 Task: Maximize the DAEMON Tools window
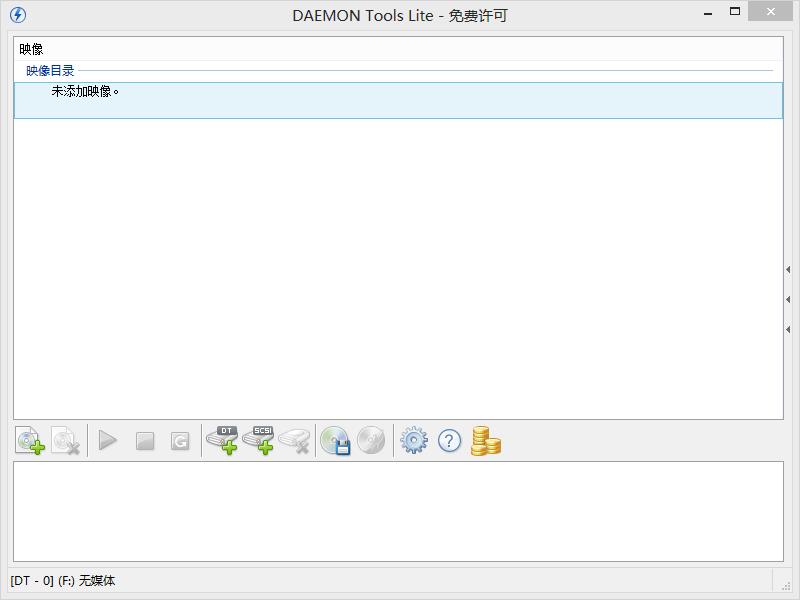(735, 11)
